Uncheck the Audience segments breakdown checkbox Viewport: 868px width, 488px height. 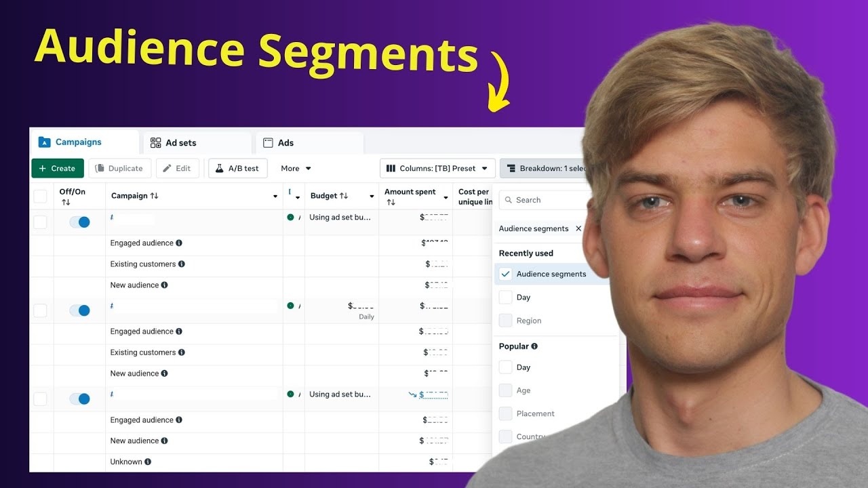coord(505,274)
